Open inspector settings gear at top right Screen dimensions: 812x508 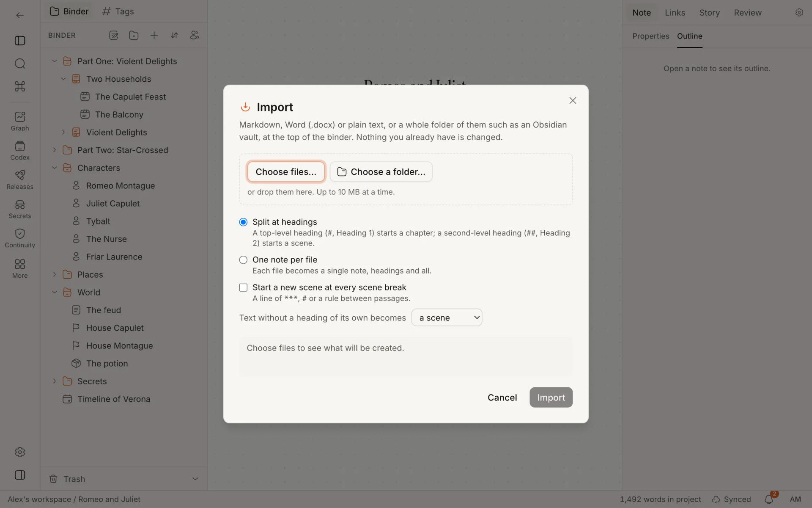tap(799, 13)
